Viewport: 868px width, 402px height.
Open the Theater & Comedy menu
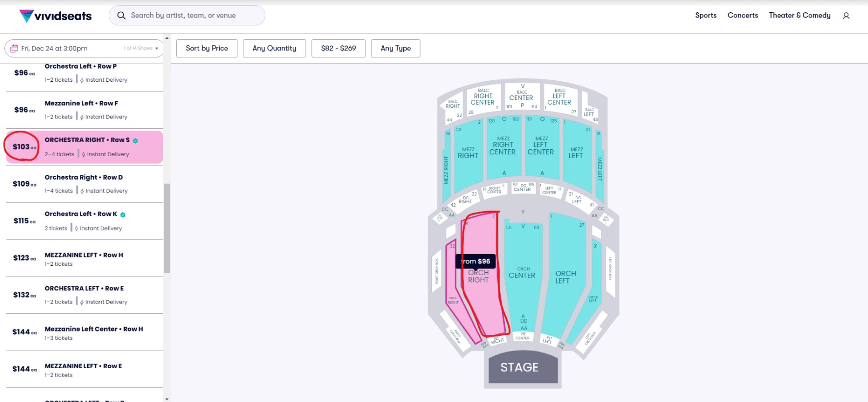[799, 15]
